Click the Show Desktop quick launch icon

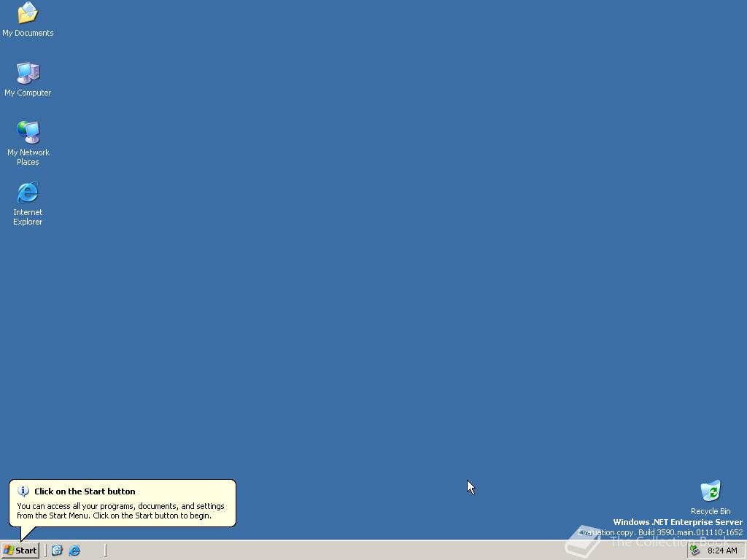[57, 551]
